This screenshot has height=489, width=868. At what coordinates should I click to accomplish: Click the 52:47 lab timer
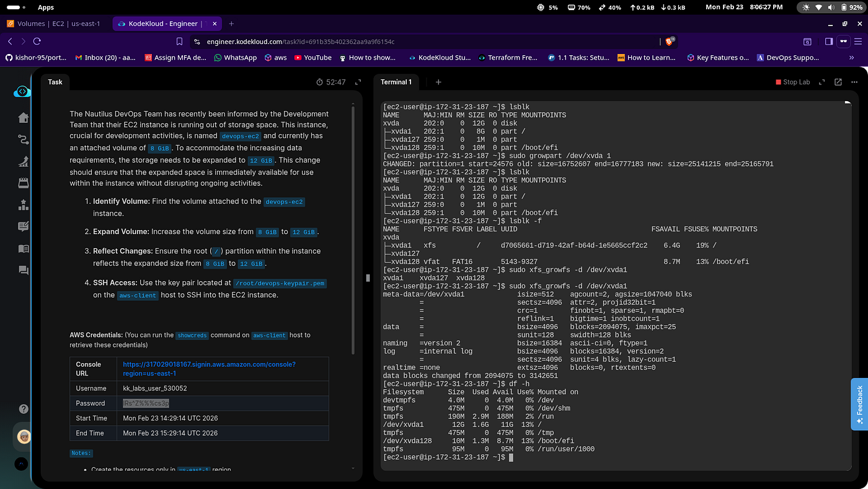click(x=331, y=82)
